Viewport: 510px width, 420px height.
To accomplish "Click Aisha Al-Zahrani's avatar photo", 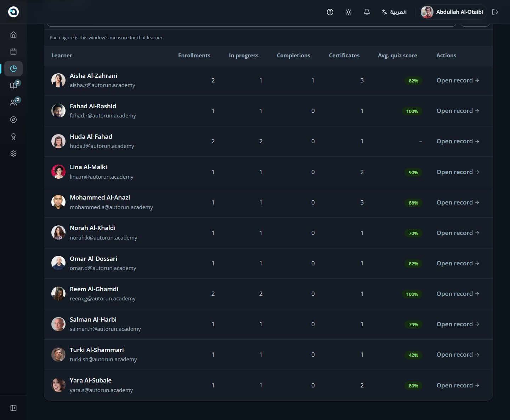I will pyautogui.click(x=58, y=80).
